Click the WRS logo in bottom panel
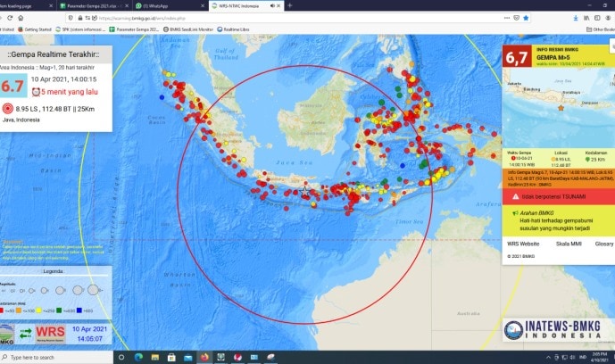615x364 pixels. [50, 335]
